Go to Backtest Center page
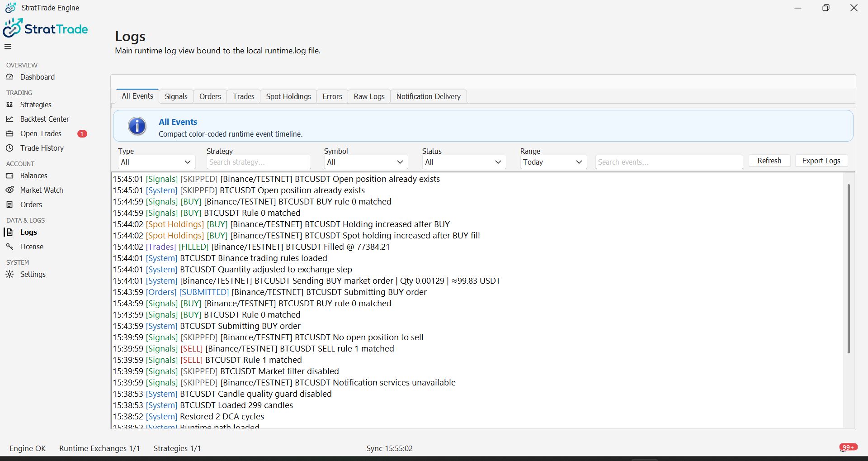This screenshot has height=461, width=868. pyautogui.click(x=45, y=119)
